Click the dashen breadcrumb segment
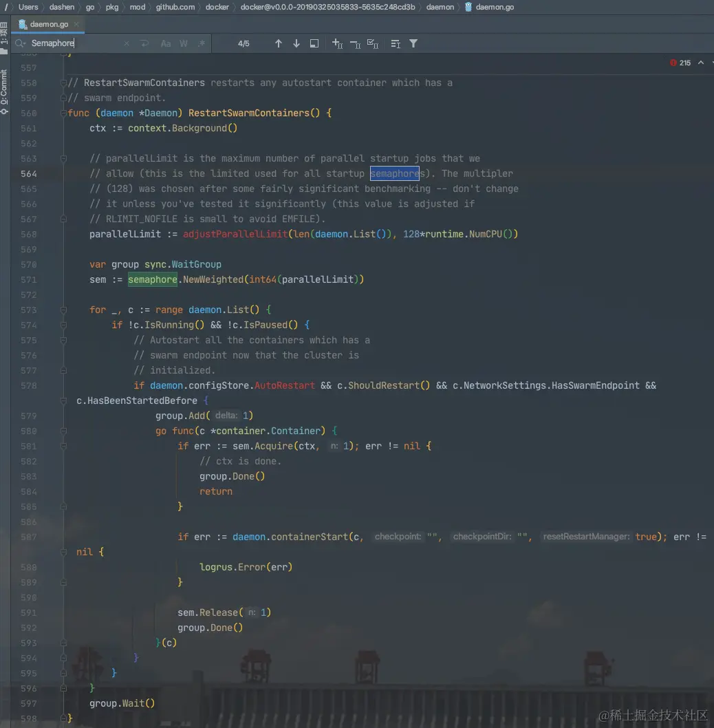Viewport: 714px width, 728px height. [x=62, y=7]
